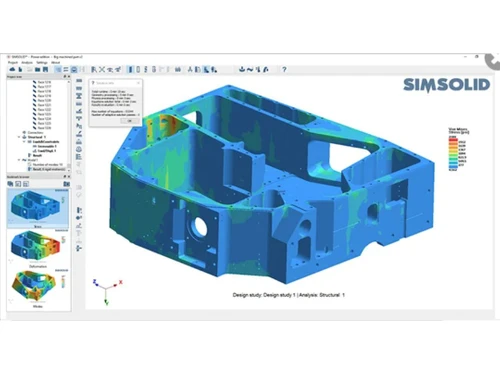500x375 pixels.
Task: Collapse the Loads&Constraints tree node
Action: [24, 142]
